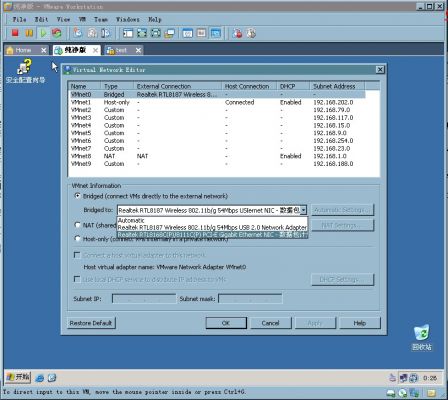Select the VMnet5 row
448x400 pixels.
point(217,133)
